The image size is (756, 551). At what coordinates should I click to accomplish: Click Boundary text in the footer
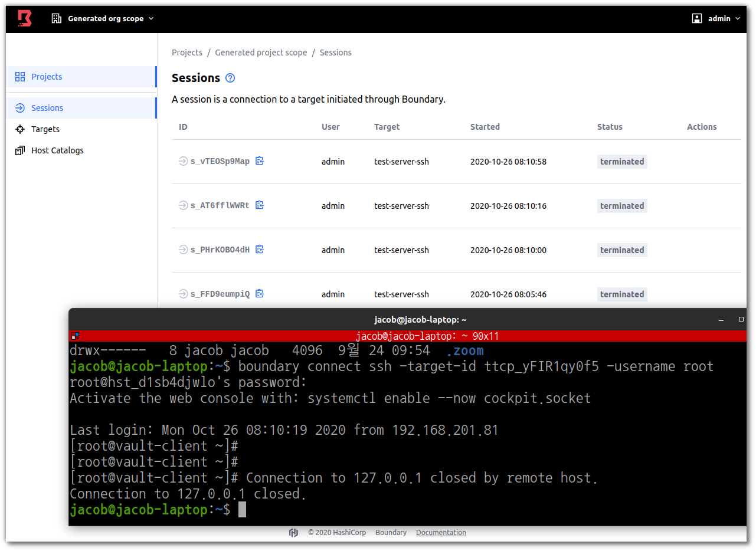(x=391, y=533)
